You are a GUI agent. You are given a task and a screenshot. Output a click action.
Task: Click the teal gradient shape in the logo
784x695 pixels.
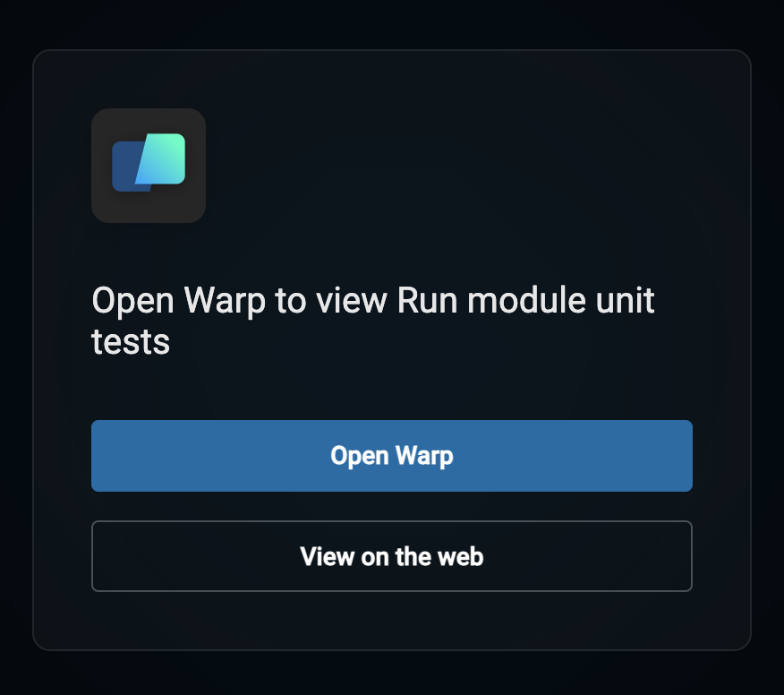pyautogui.click(x=163, y=159)
